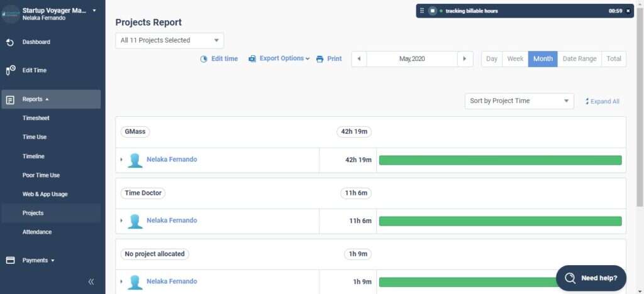The width and height of the screenshot is (644, 294).
Task: Open the All 11 Projects Selected dropdown
Action: coord(170,41)
